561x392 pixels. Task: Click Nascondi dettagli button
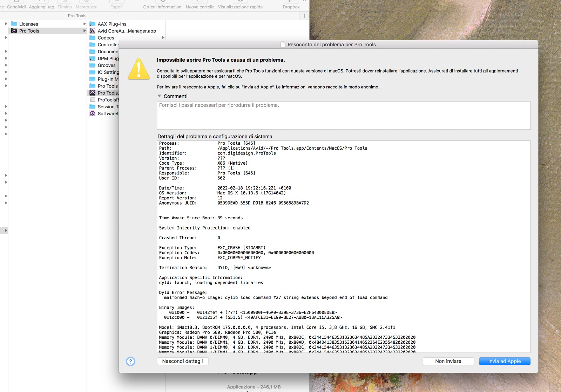[182, 361]
